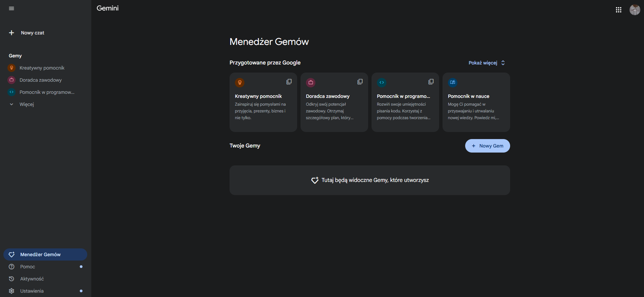The image size is (644, 297).
Task: Click the Przygotowane przez Google heading
Action: 265,62
